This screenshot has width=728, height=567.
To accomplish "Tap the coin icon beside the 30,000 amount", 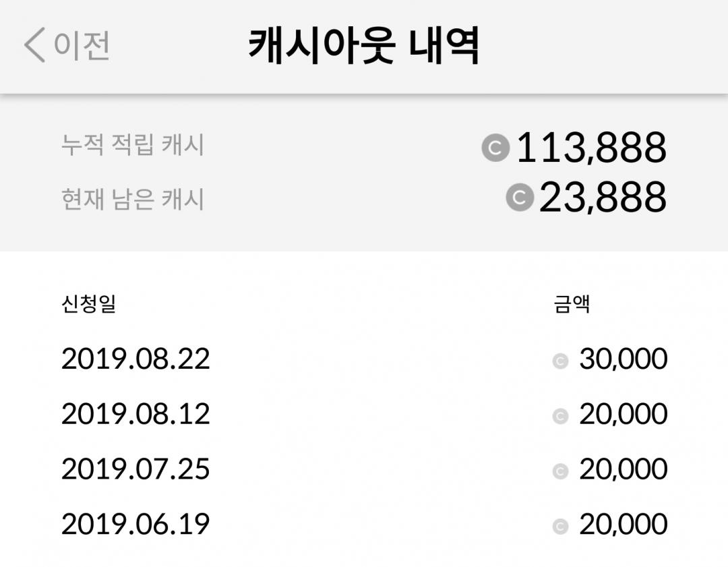I will pos(560,361).
